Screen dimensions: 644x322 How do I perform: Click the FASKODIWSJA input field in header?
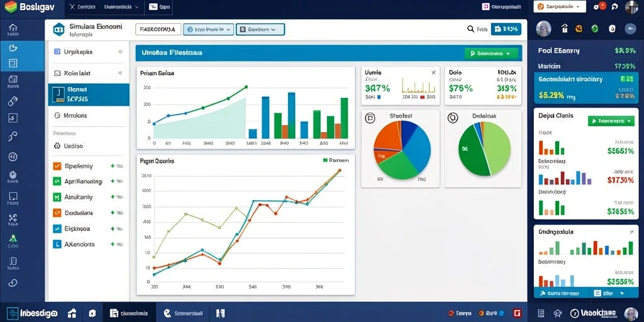click(158, 29)
